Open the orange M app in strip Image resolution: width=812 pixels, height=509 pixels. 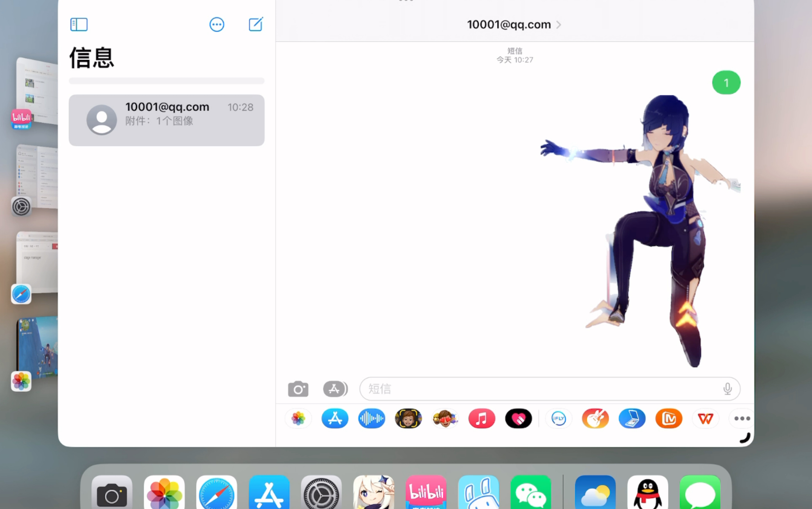coord(669,418)
